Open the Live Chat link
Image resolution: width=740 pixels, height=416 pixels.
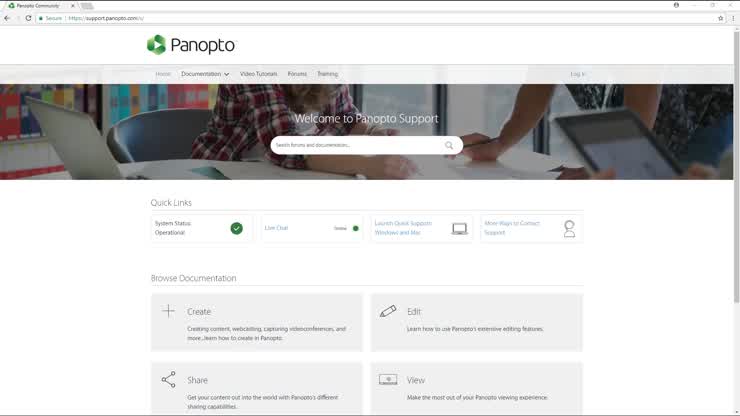(x=276, y=228)
